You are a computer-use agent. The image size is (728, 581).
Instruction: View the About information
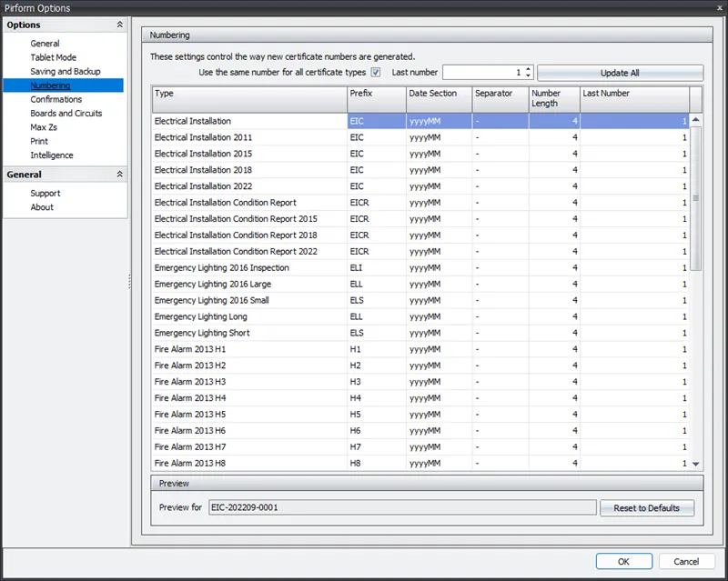click(x=40, y=206)
